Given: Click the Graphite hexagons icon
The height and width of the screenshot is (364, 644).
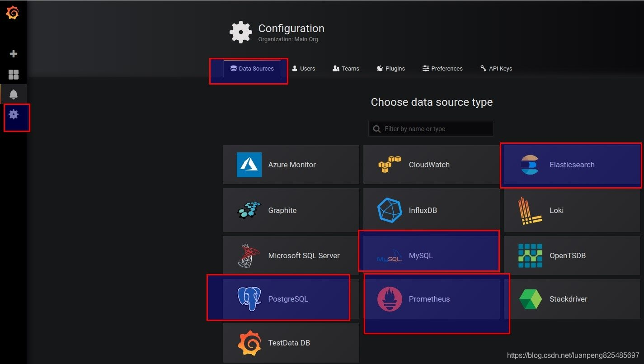Looking at the screenshot, I should coord(249,210).
